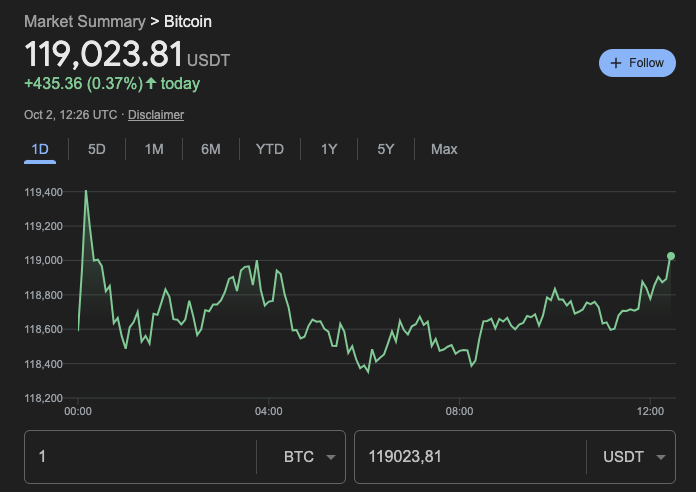
Task: Open the USDT currency dropdown
Action: 634,457
